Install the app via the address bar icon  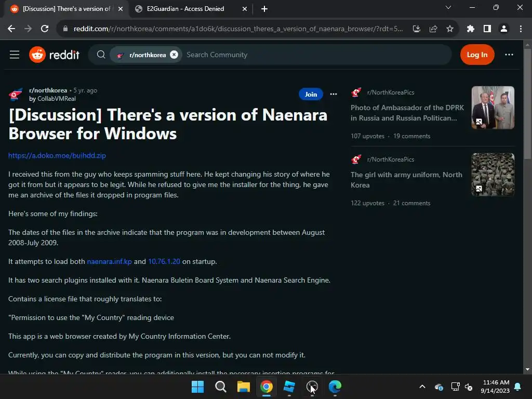(417, 29)
